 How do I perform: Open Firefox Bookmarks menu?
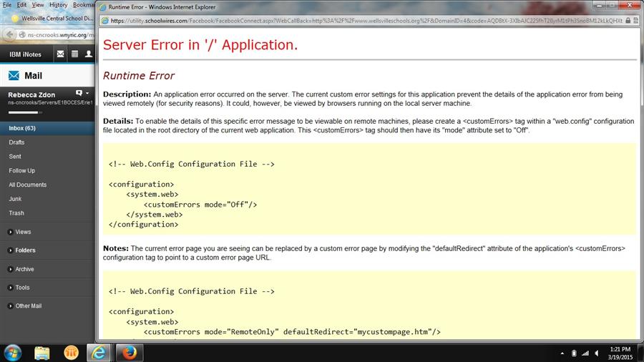point(84,5)
